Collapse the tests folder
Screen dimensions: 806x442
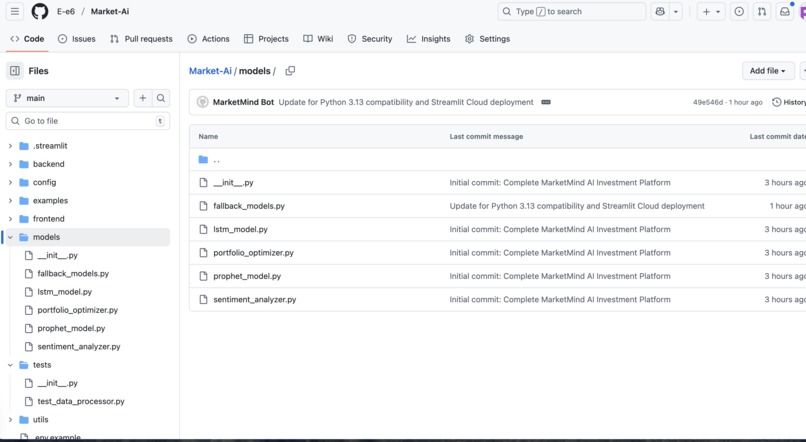tap(10, 365)
